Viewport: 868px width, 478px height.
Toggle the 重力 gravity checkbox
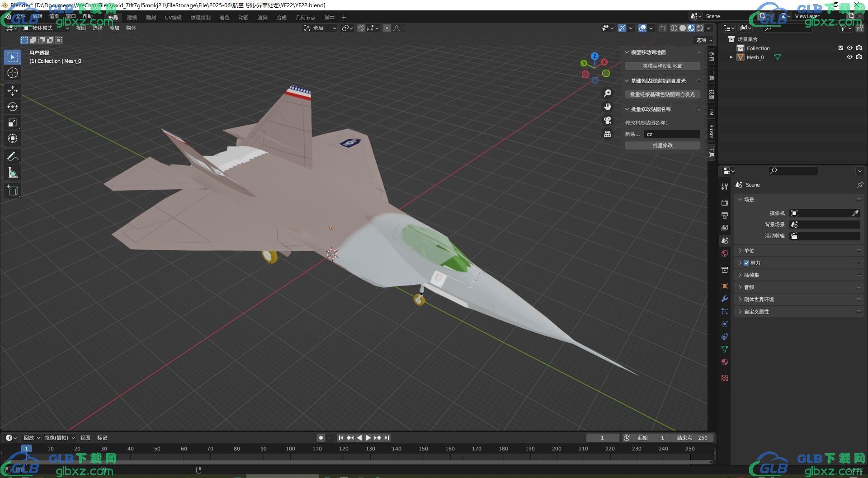click(746, 263)
